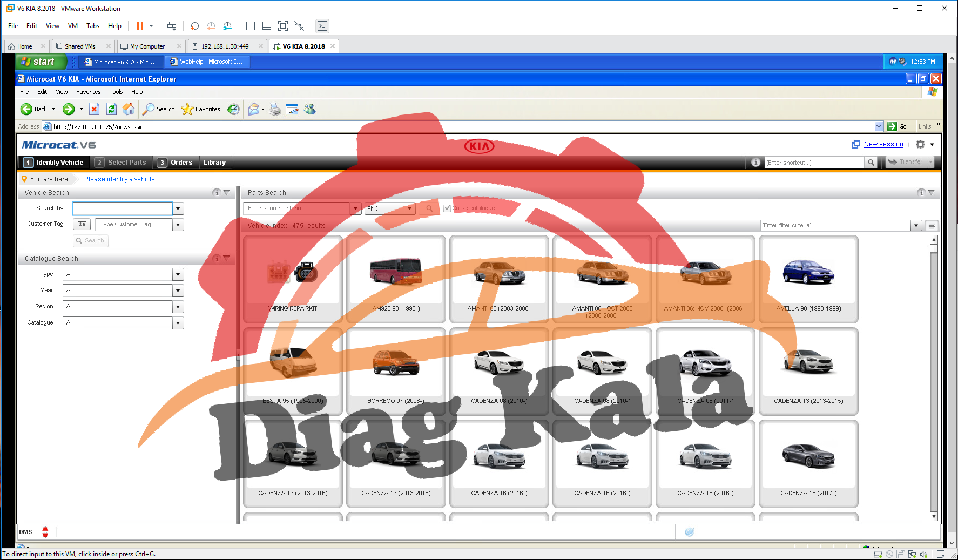Toggle list view of vehicle index
This screenshot has width=958, height=560.
coord(932,226)
